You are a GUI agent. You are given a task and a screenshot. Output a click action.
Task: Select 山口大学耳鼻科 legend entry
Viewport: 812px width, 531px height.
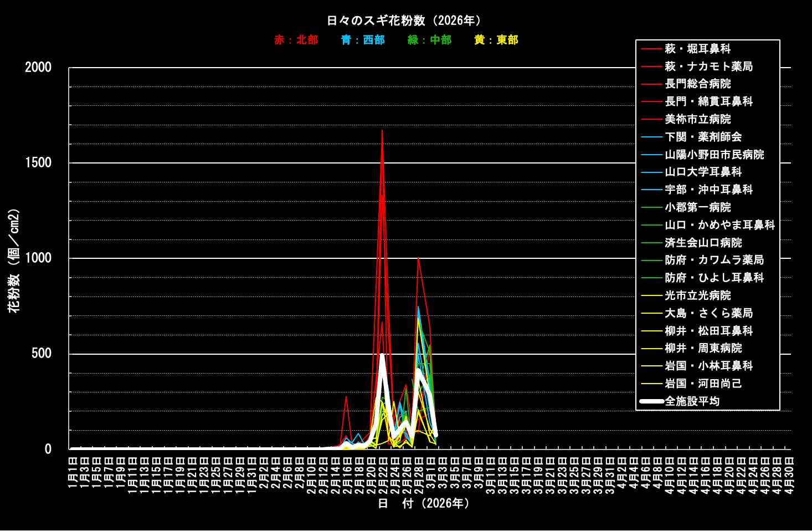703,172
